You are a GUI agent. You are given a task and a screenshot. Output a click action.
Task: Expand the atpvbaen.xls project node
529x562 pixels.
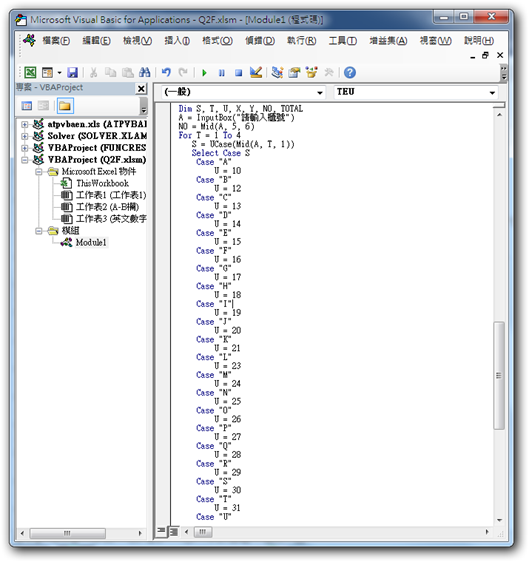coord(24,124)
